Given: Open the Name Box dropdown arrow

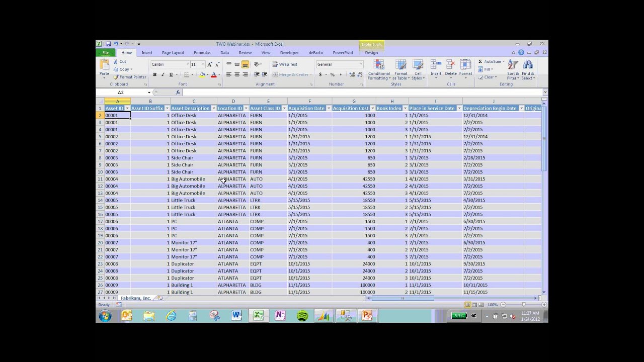Looking at the screenshot, I should tap(149, 93).
